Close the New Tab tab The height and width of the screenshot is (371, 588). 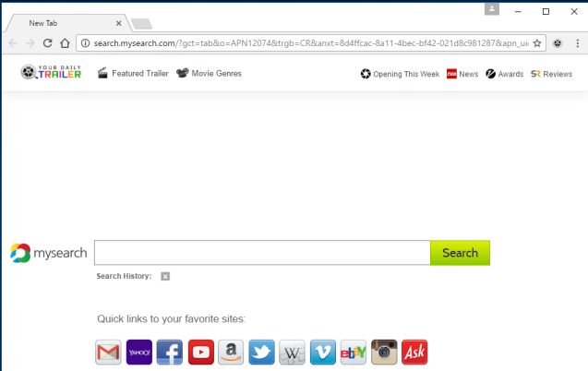coord(119,23)
